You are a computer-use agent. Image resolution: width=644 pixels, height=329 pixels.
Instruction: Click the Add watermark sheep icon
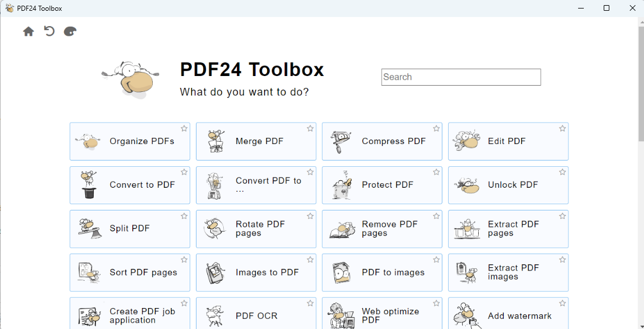(x=466, y=316)
